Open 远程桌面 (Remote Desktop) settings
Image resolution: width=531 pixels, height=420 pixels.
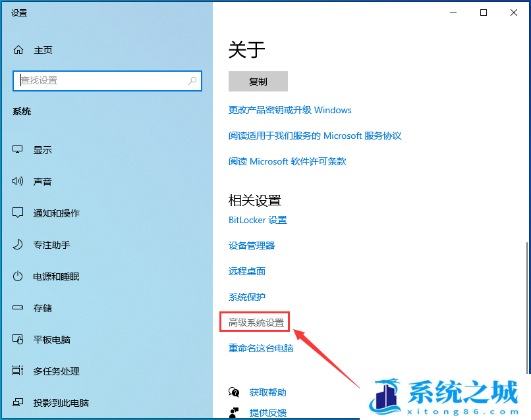point(248,271)
